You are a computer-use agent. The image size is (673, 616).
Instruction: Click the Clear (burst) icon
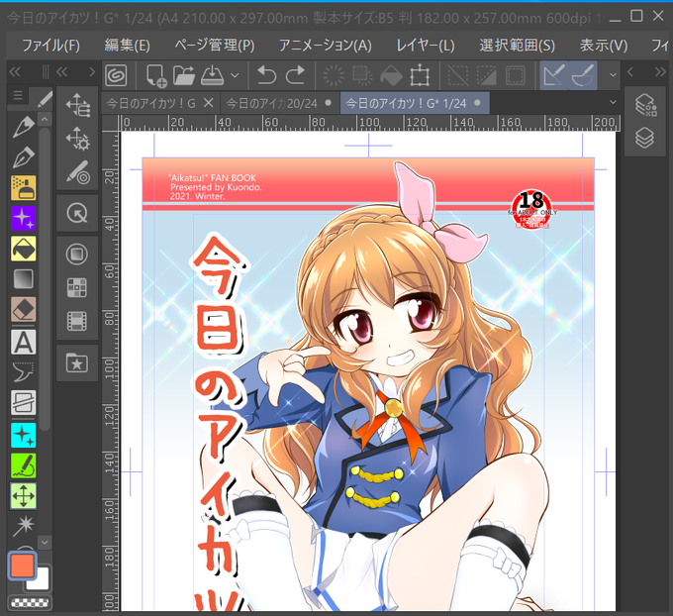click(334, 75)
